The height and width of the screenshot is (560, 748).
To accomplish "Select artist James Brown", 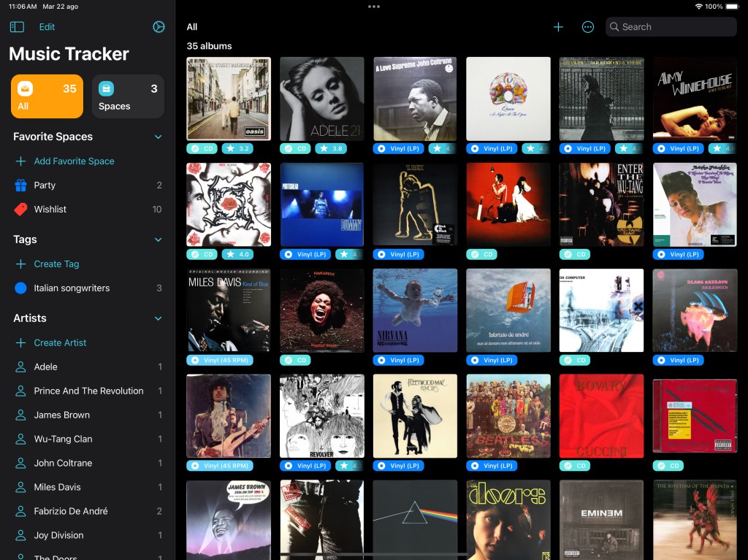I will click(x=88, y=415).
